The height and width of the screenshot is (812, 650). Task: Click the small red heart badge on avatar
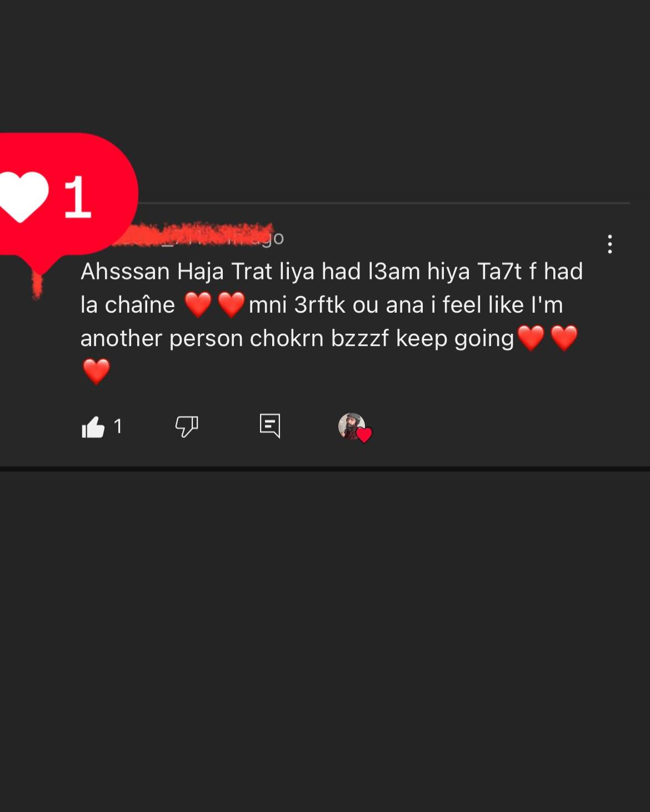pos(364,435)
